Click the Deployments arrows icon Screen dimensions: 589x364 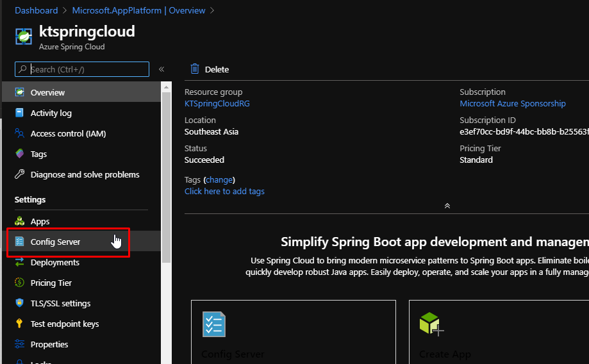20,263
